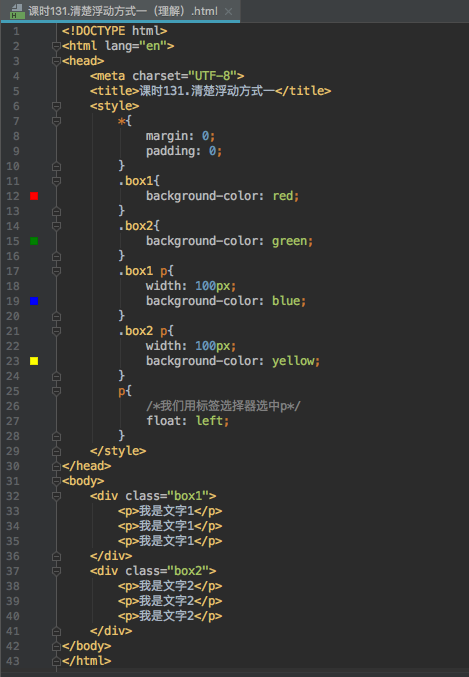Open the yellow color swatch on line 23

tap(34, 361)
